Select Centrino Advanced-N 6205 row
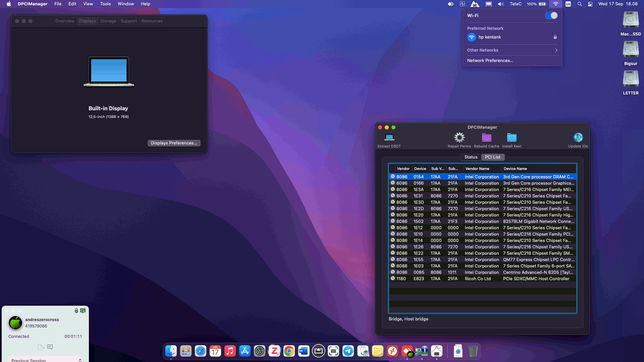 tap(483, 273)
